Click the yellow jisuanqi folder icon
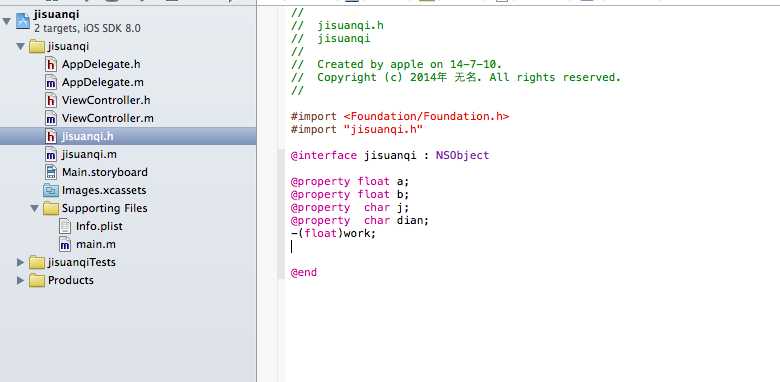The height and width of the screenshot is (382, 780). 37,47
